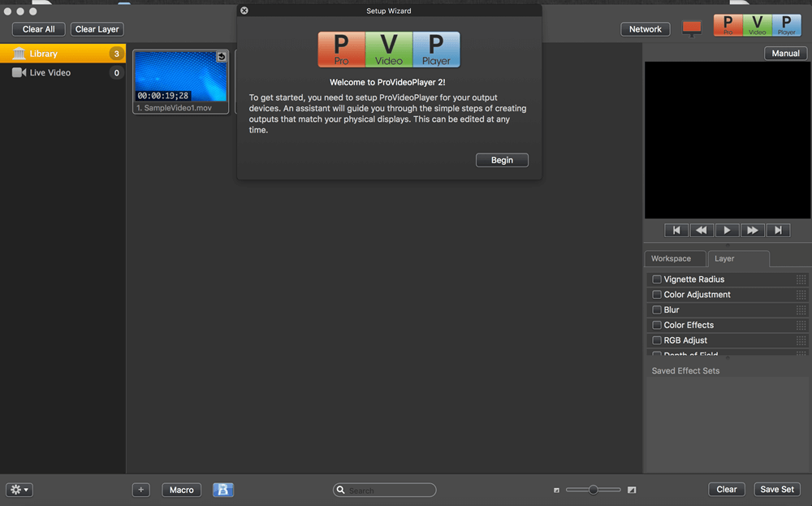Click the large thumbnail size icon
Viewport: 812px width, 506px height.
point(632,490)
